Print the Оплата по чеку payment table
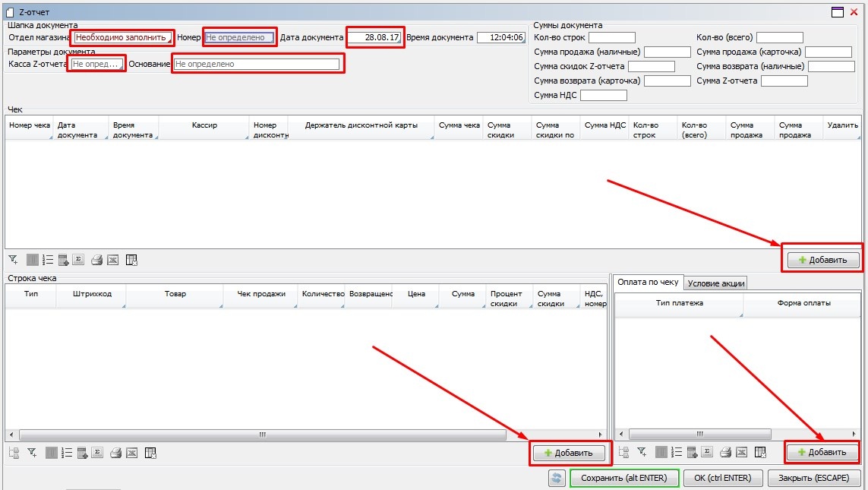Image resolution: width=868 pixels, height=490 pixels. [725, 453]
